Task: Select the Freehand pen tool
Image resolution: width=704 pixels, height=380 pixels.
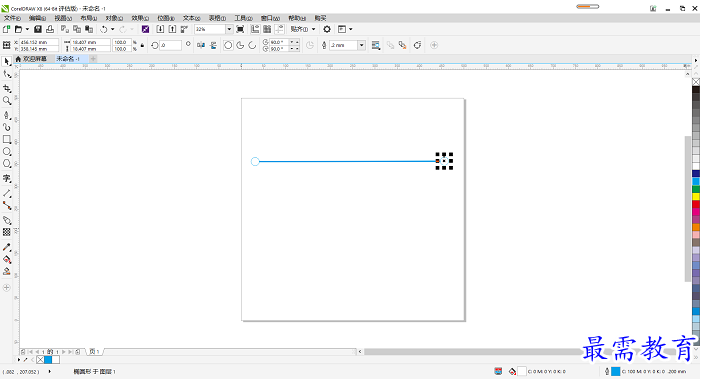Action: (7, 115)
